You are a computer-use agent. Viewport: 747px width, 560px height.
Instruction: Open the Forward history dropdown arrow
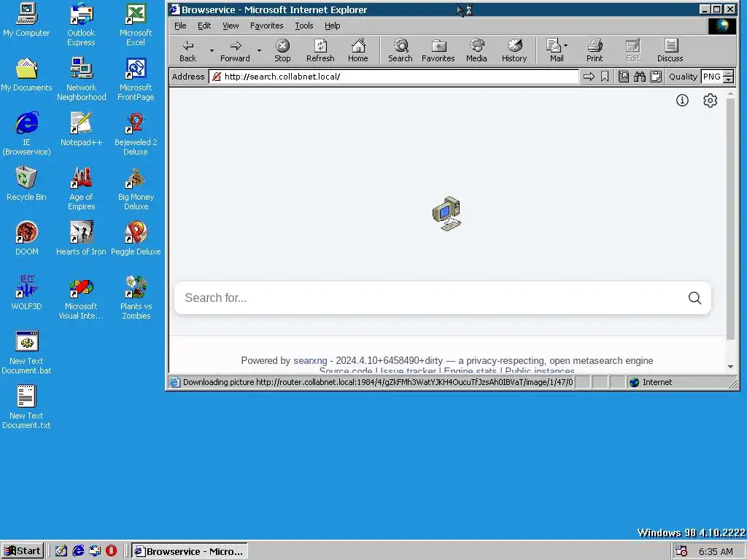259,50
